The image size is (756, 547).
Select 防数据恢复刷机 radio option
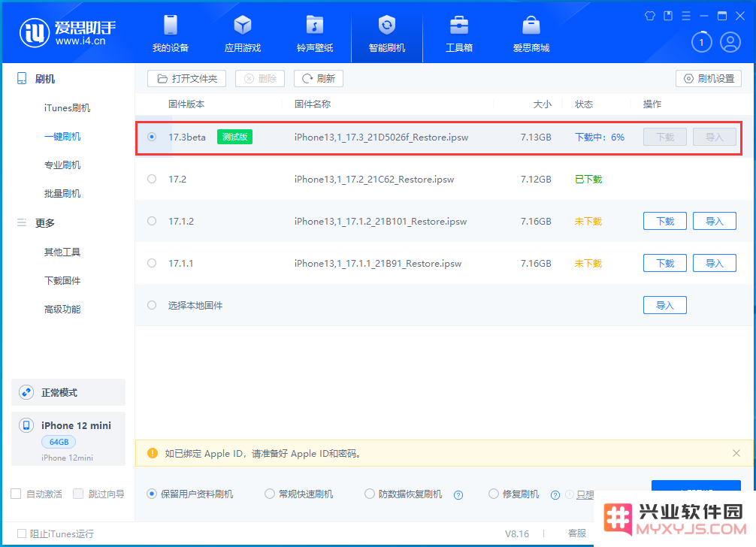click(369, 494)
